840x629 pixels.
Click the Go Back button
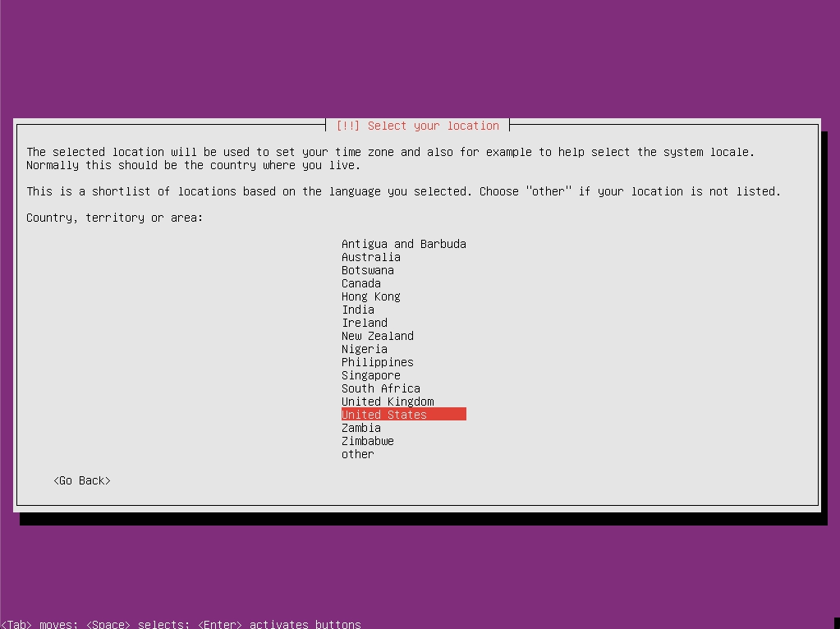(82, 480)
